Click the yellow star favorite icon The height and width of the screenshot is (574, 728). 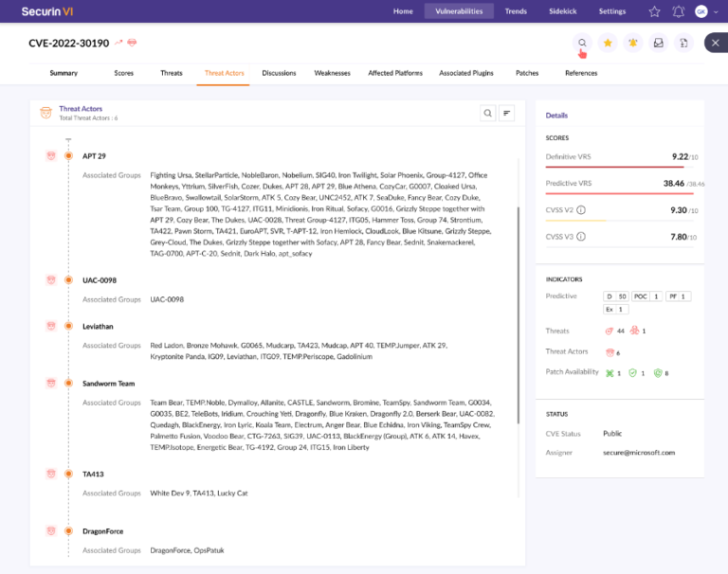(608, 43)
